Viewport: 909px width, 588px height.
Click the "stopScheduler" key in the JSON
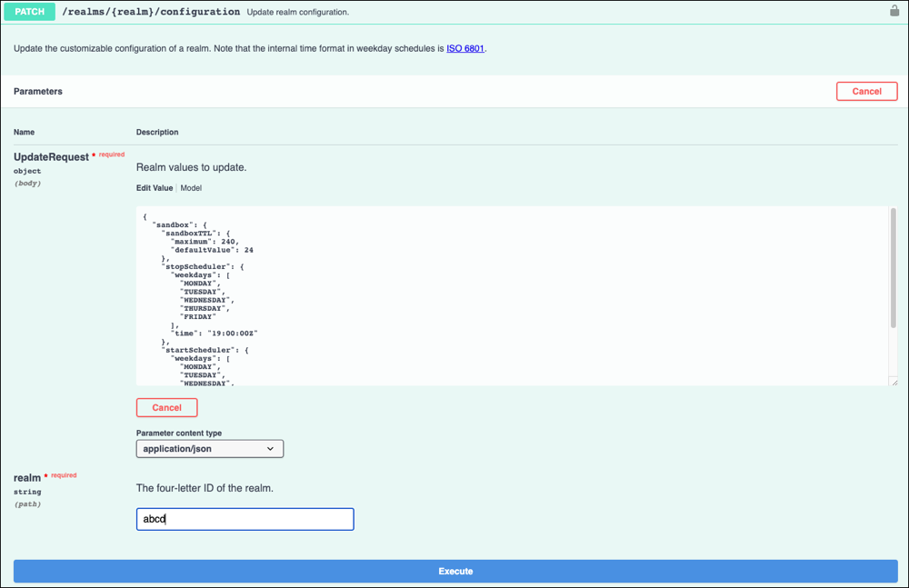202,266
